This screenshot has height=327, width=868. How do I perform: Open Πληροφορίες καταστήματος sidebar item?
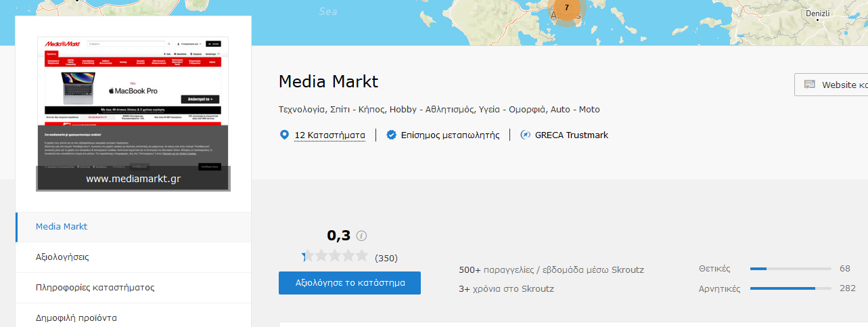[133, 288]
